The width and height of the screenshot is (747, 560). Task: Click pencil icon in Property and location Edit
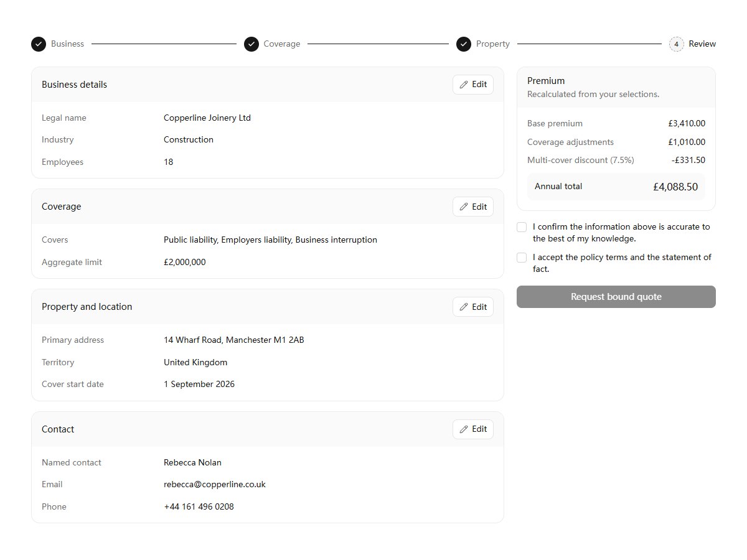pos(464,307)
